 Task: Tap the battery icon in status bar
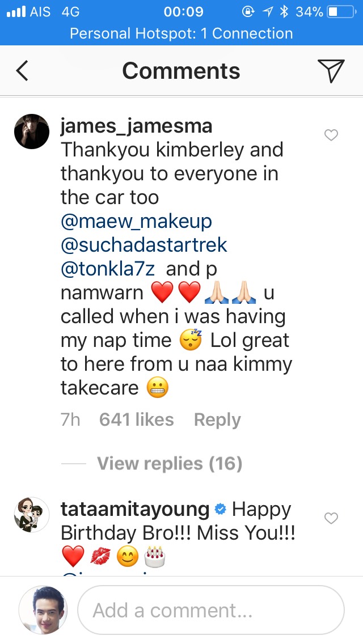(x=340, y=11)
